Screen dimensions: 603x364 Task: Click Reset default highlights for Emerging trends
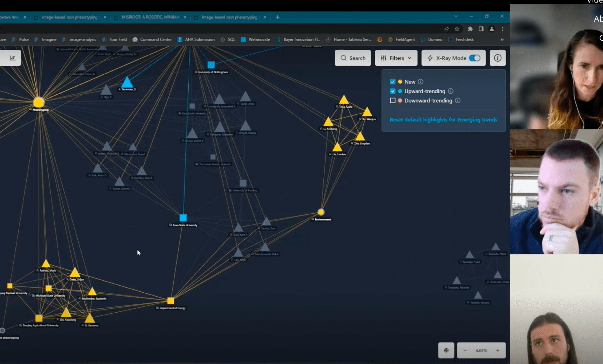443,120
